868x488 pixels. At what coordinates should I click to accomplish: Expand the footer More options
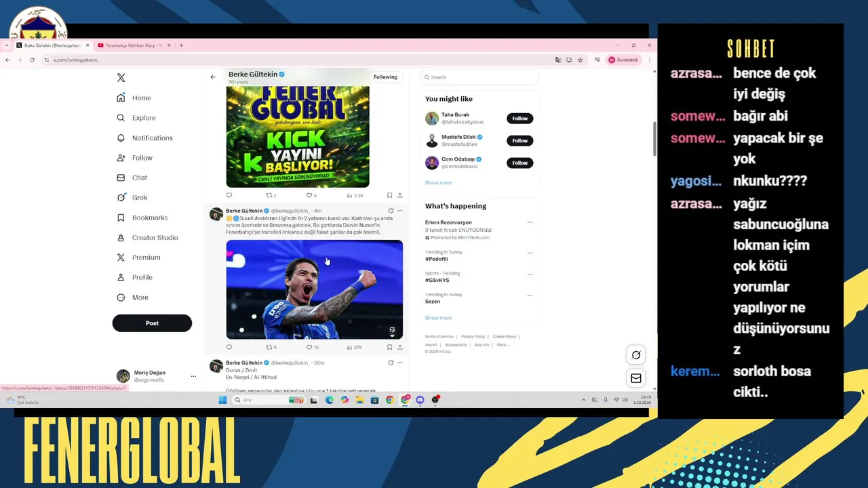click(x=502, y=345)
